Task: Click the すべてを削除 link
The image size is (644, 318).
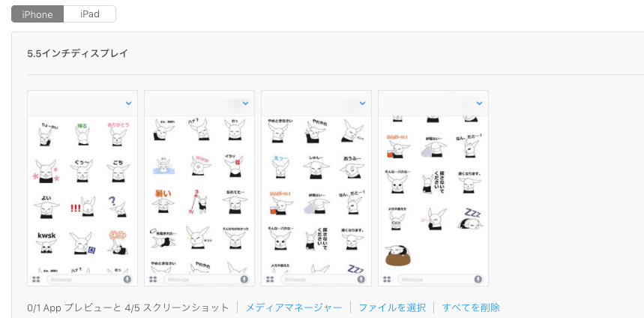Action: [471, 307]
